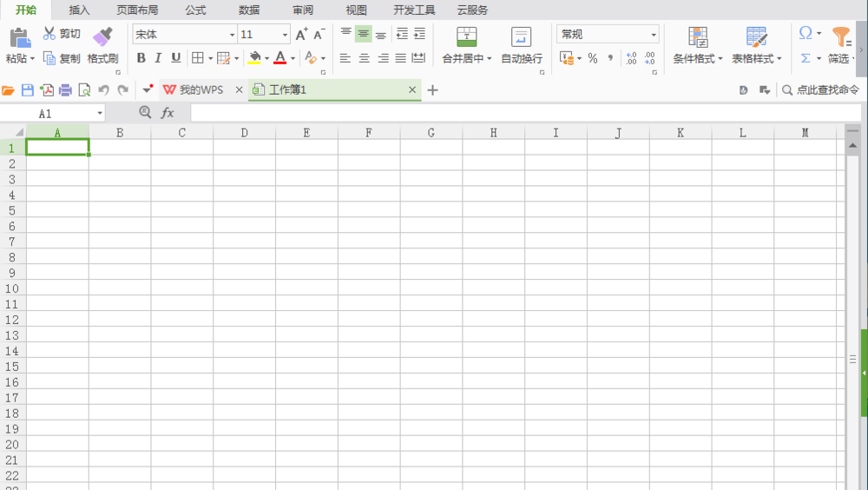Open Conditional Formatting (条件格式) menu
Viewport: 868px width, 490px height.
(x=698, y=45)
